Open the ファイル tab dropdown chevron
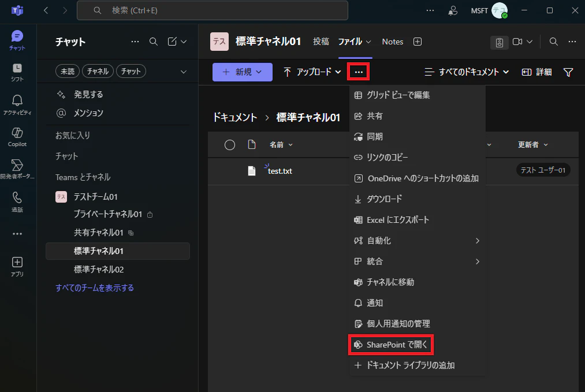This screenshot has width=585, height=392. point(368,42)
